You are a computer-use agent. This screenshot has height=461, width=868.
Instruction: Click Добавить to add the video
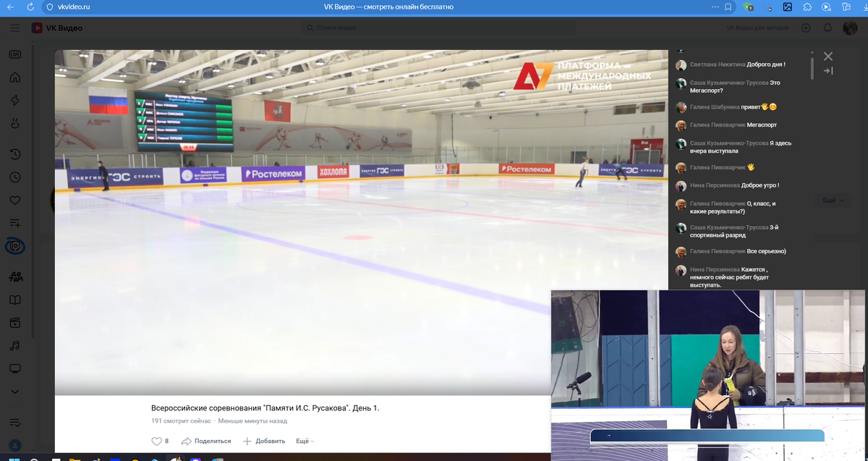[x=264, y=441]
